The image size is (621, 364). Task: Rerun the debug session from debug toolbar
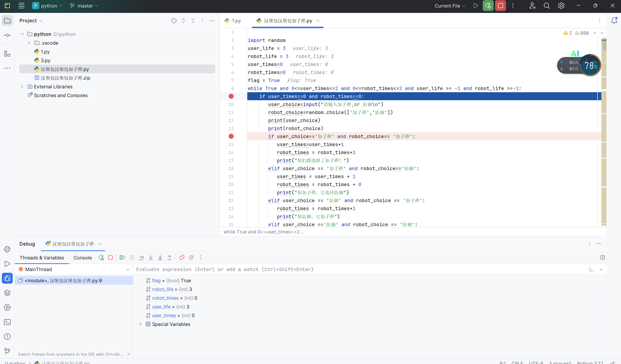101,257
